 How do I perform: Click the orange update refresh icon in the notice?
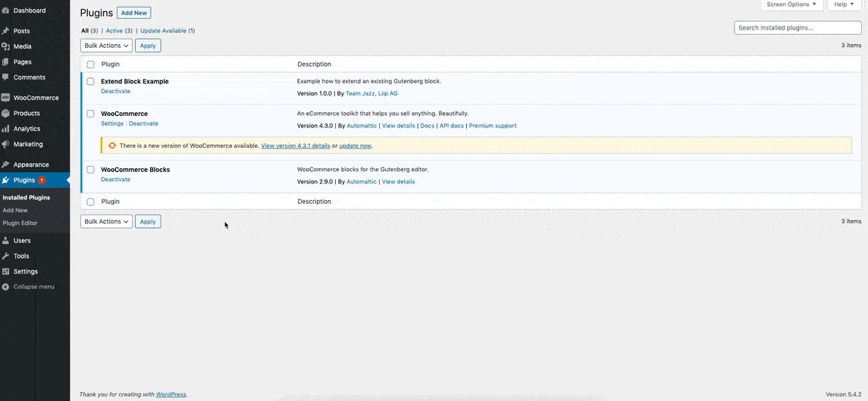(x=112, y=146)
